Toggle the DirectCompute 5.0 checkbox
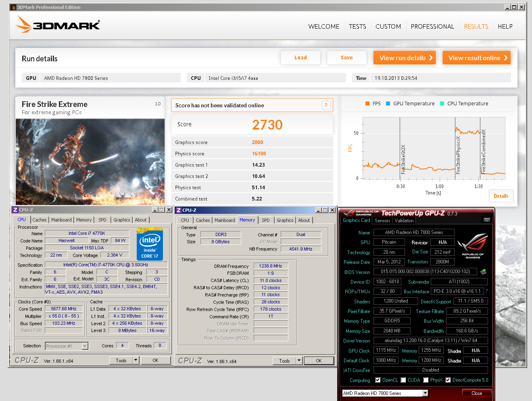This screenshot has width=532, height=401. 448,380
